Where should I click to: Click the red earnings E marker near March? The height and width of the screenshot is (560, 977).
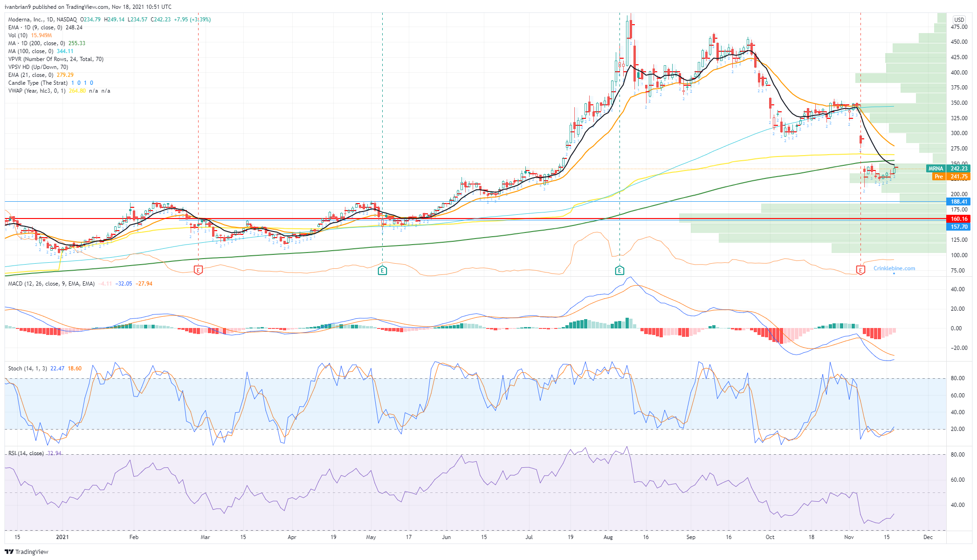point(198,270)
